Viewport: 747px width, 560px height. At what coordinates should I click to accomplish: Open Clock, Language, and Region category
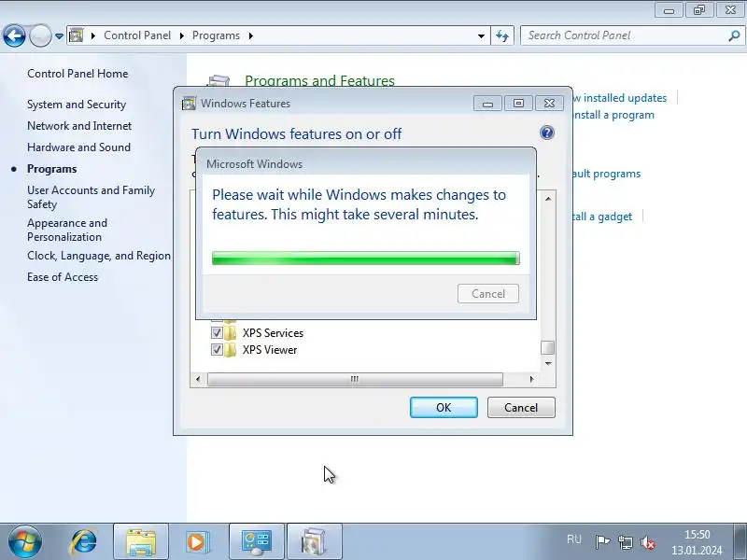pos(99,256)
